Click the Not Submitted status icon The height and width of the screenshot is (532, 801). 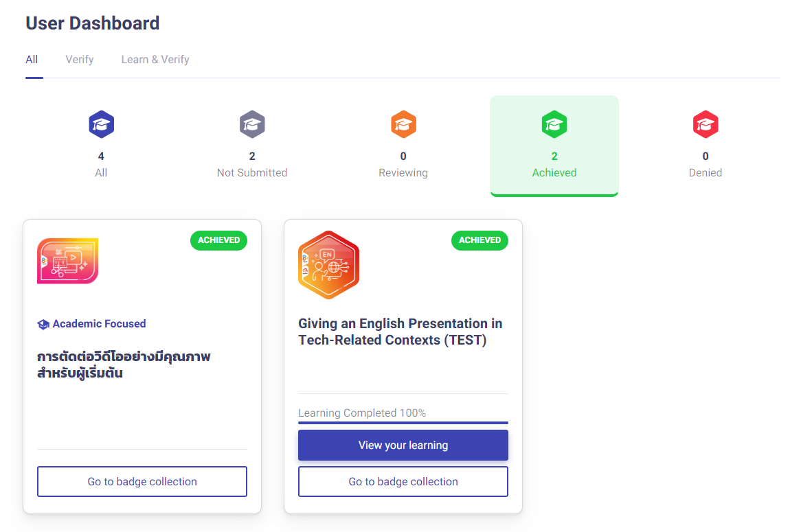(x=252, y=124)
